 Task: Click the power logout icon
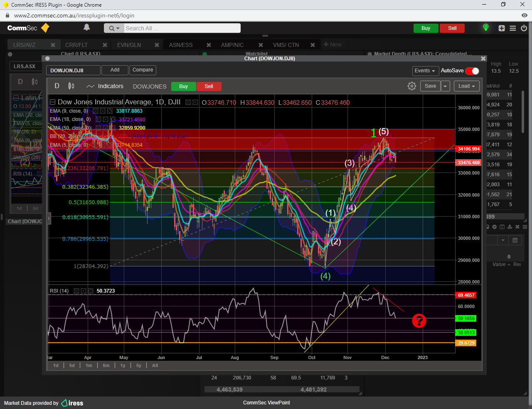[x=524, y=28]
